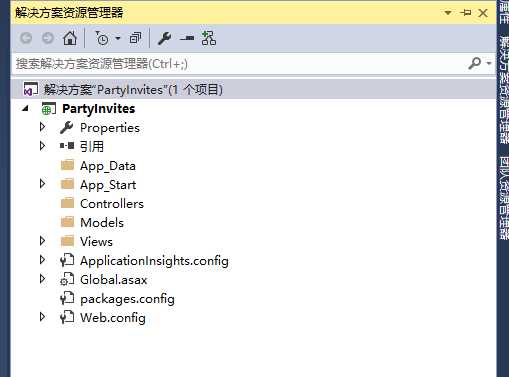Image resolution: width=509 pixels, height=377 pixels.
Task: Click the App_Data folder icon
Action: pyautogui.click(x=67, y=165)
